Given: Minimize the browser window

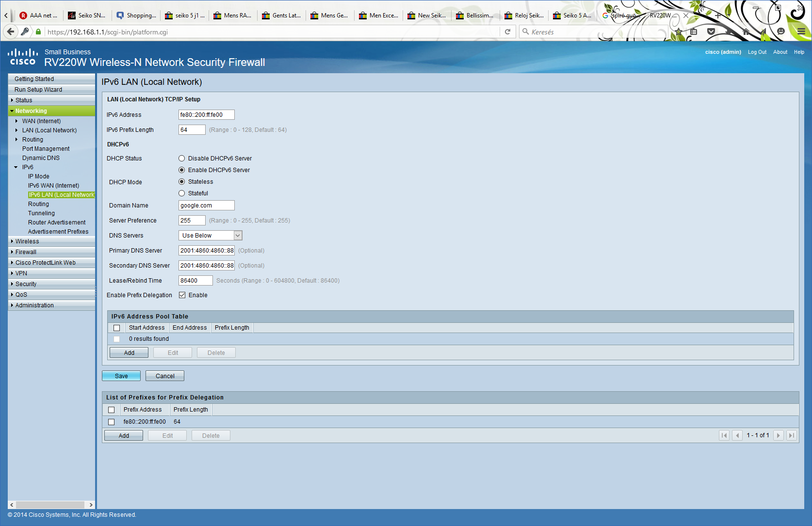Looking at the screenshot, I should pos(756,8).
